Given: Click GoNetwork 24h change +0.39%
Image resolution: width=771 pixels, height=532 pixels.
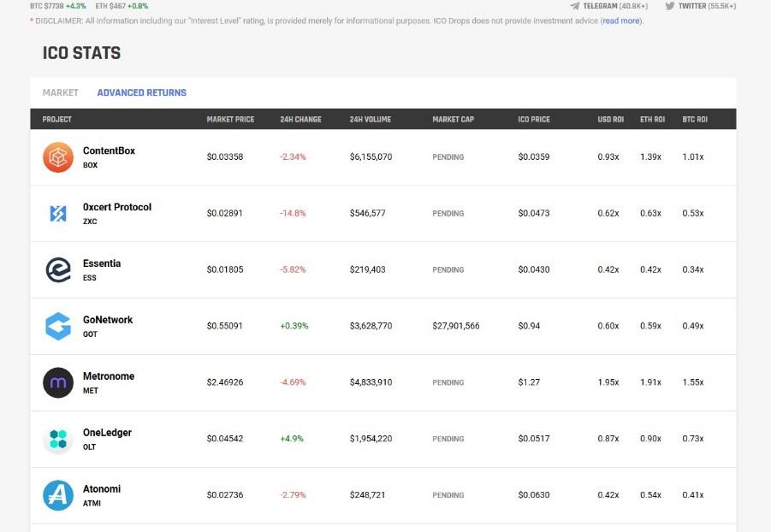Looking at the screenshot, I should (x=294, y=326).
